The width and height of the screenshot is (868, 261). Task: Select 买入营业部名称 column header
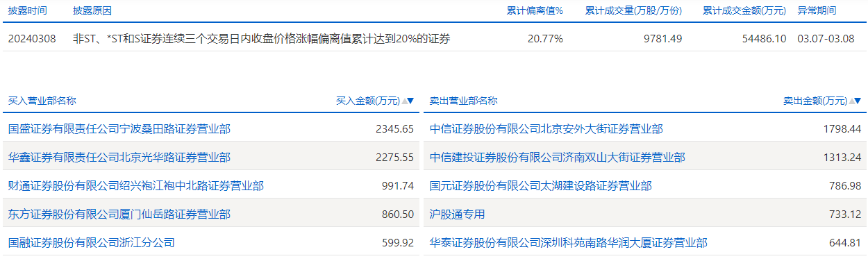[42, 101]
